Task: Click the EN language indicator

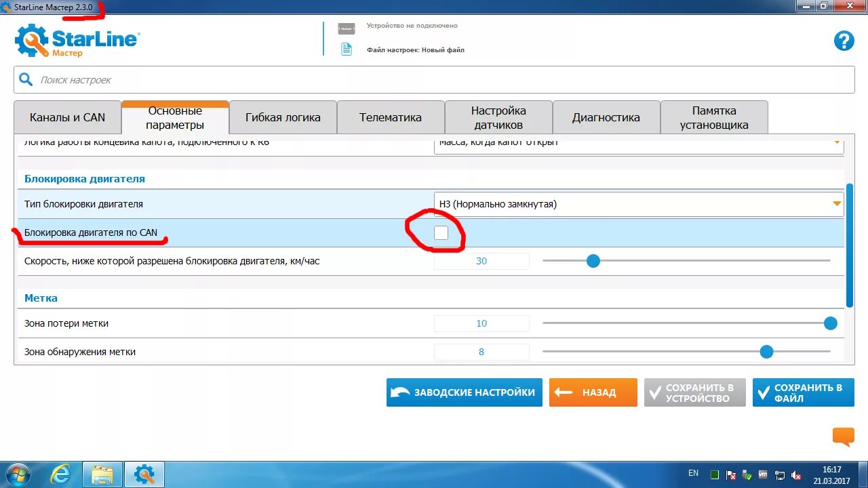Action: click(x=693, y=473)
